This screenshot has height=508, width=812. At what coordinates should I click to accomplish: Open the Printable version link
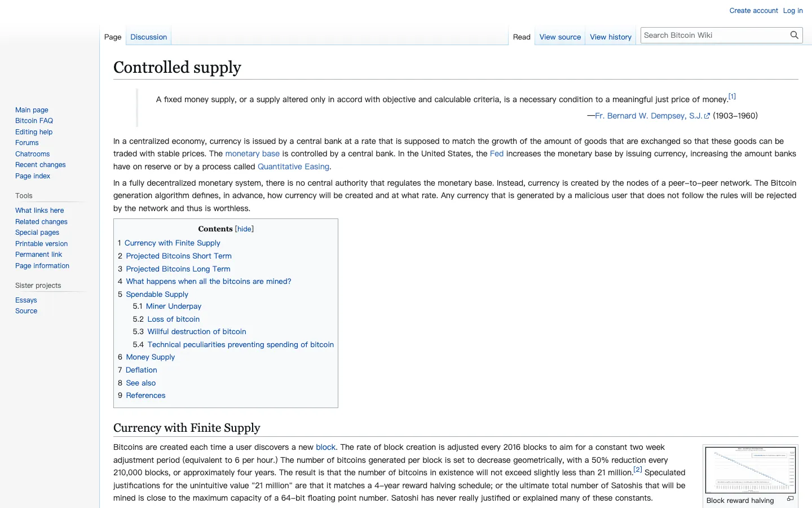pyautogui.click(x=41, y=244)
